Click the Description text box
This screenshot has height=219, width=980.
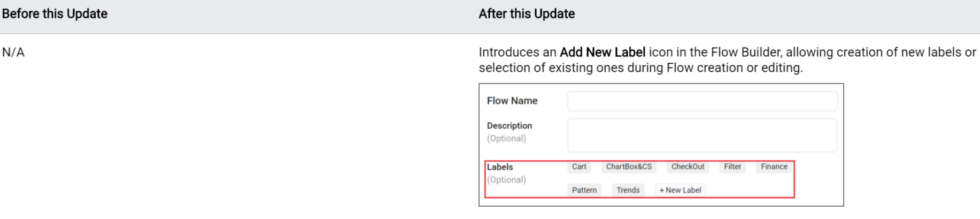click(x=702, y=135)
